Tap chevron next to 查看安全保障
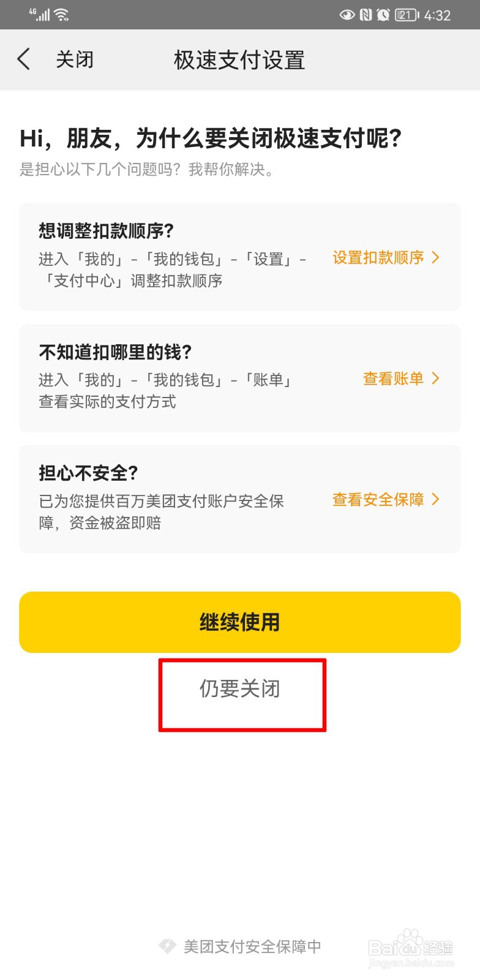 click(436, 500)
